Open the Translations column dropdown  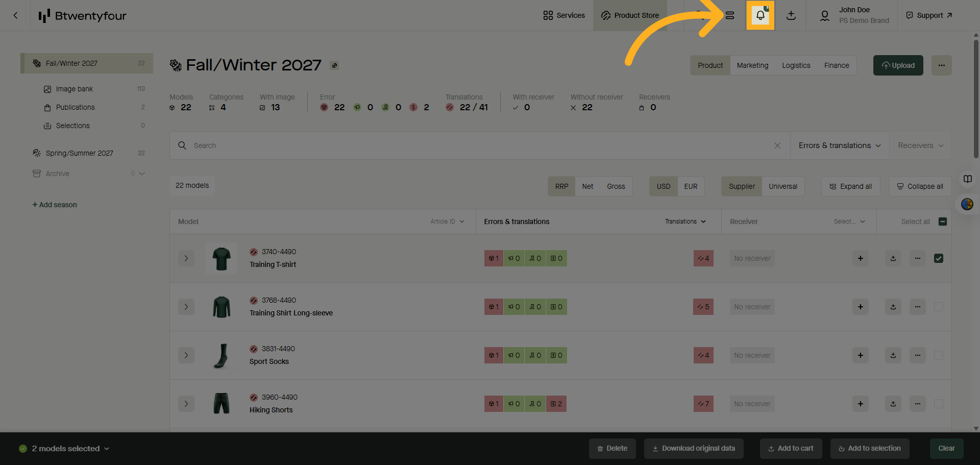pos(685,222)
